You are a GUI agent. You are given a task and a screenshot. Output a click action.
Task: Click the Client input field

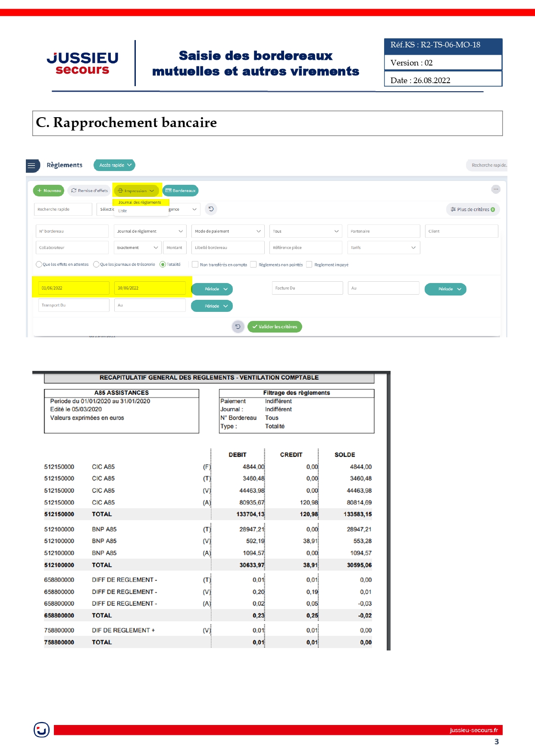pyautogui.click(x=461, y=231)
